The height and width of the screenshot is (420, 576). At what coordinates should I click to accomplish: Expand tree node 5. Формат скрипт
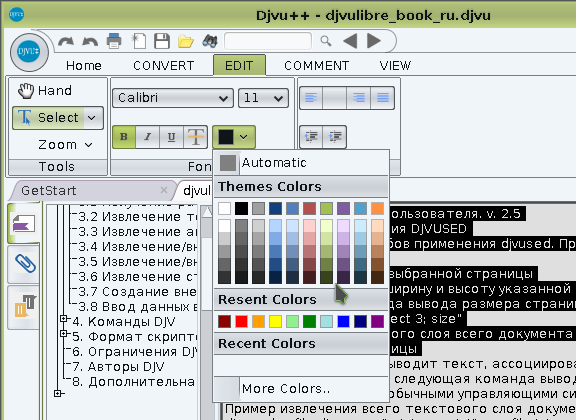pyautogui.click(x=64, y=334)
